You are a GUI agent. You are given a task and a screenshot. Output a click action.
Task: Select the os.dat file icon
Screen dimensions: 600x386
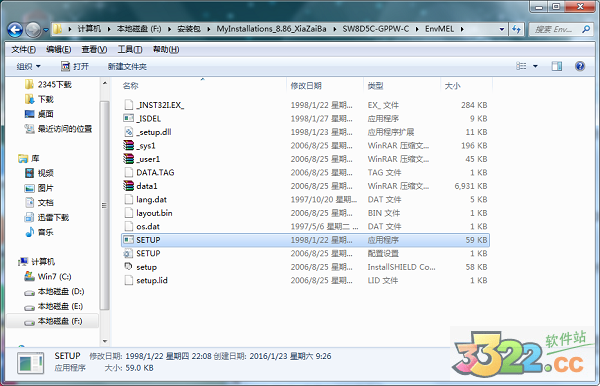129,226
